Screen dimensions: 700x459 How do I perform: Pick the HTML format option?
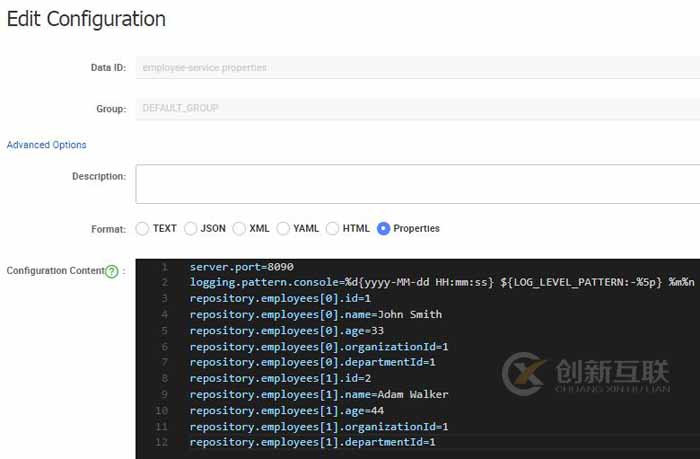(333, 228)
